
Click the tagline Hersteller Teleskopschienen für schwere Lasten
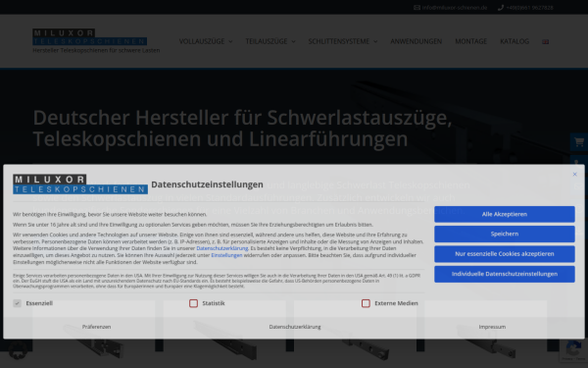(x=96, y=50)
